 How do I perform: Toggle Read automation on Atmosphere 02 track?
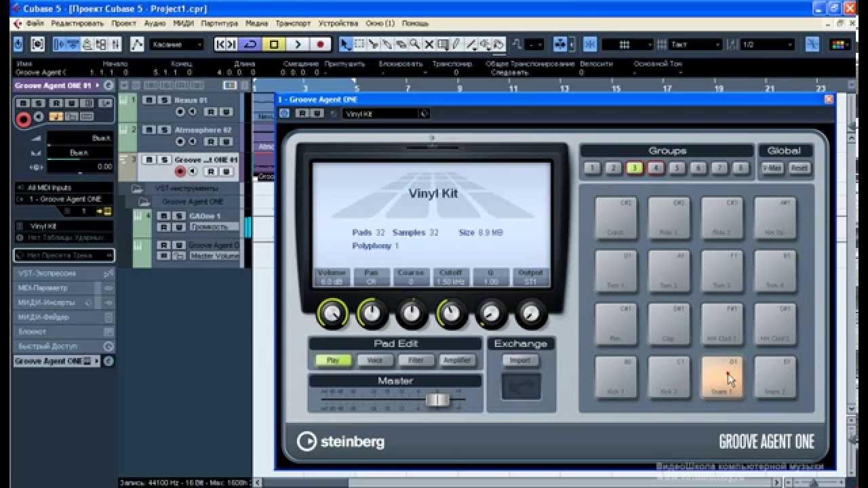(x=211, y=142)
